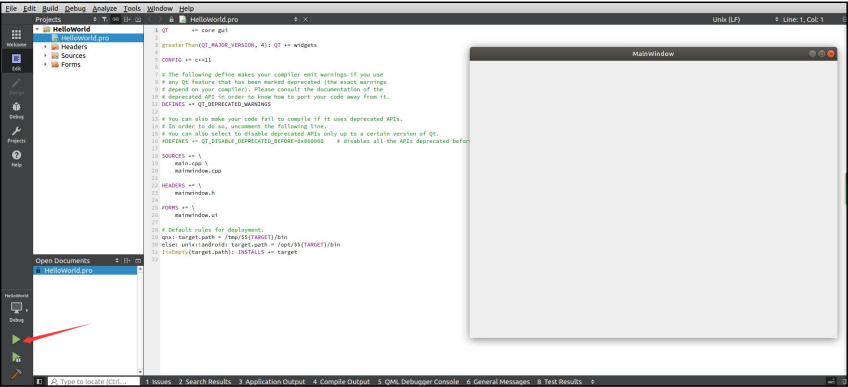Image resolution: width=848 pixels, height=387 pixels.
Task: Open the Projects view selector dropdown
Action: point(95,19)
